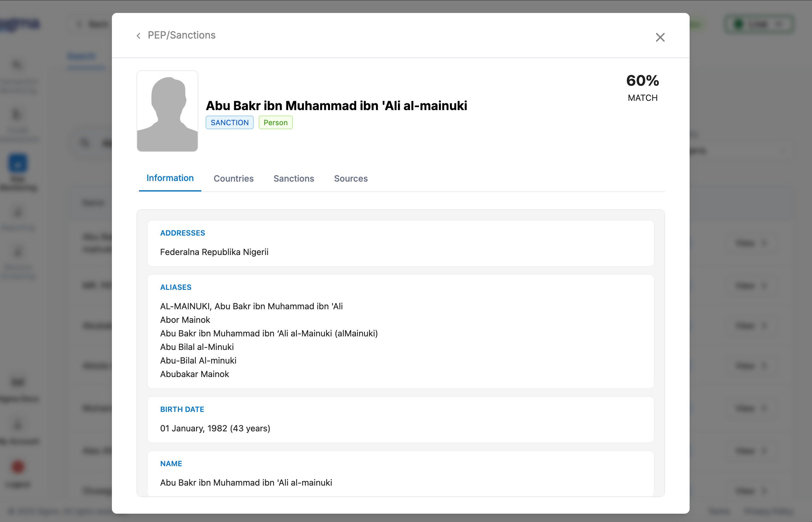The image size is (812, 522).
Task: Click the back chevron beside PEP/Sanctions
Action: [138, 35]
